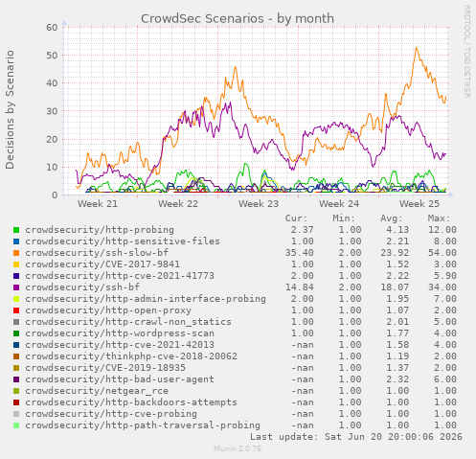The height and width of the screenshot is (459, 476).
Task: Click the 30 y-axis tick label
Action: [52, 111]
